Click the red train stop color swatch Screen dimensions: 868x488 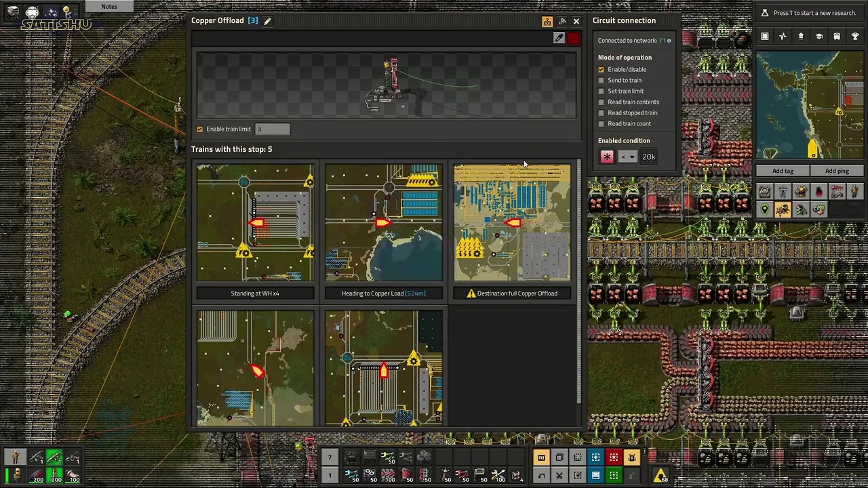[574, 39]
